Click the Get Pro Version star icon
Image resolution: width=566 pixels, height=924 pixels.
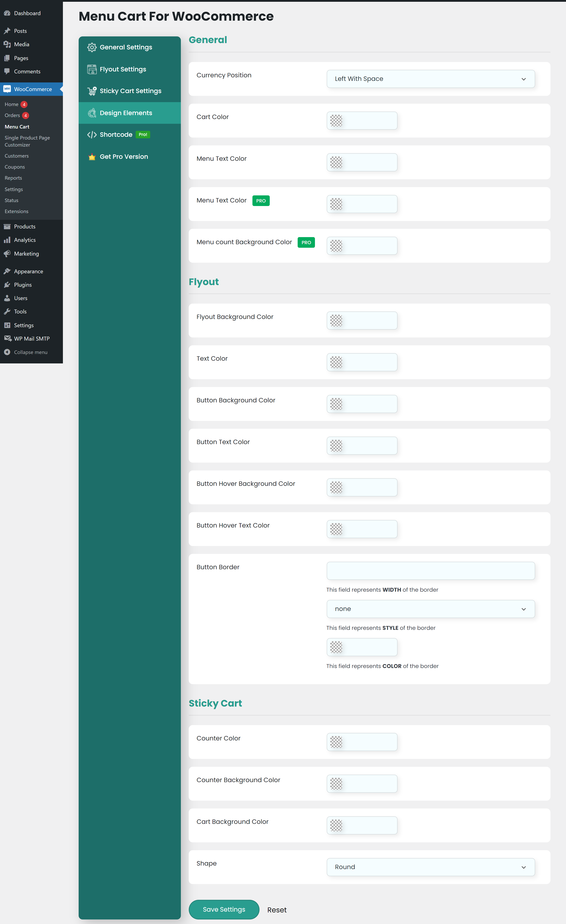[x=92, y=157]
